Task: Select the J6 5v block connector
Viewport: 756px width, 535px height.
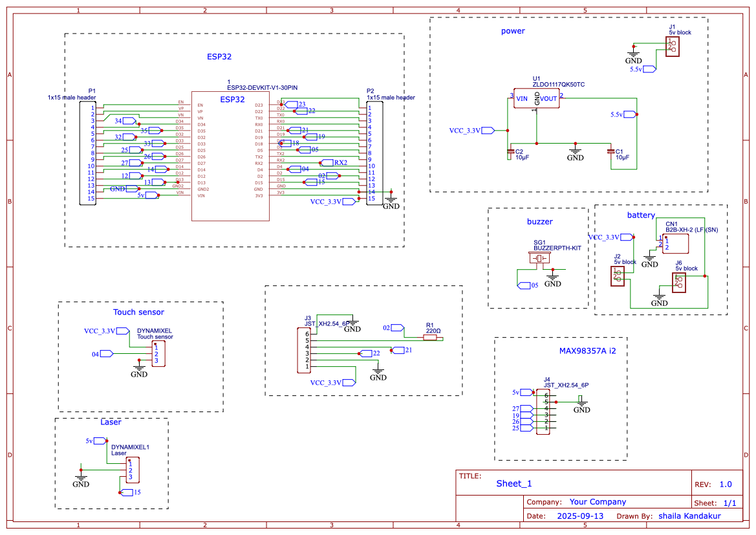Action: point(679,283)
